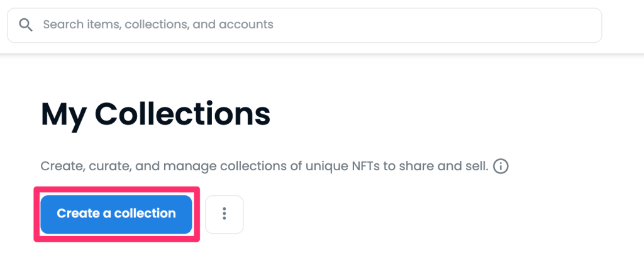Click the Create a collection button

tap(116, 214)
